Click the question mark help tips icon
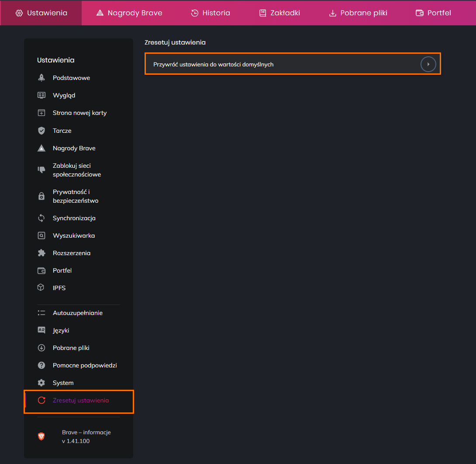476x464 pixels. [x=41, y=365]
